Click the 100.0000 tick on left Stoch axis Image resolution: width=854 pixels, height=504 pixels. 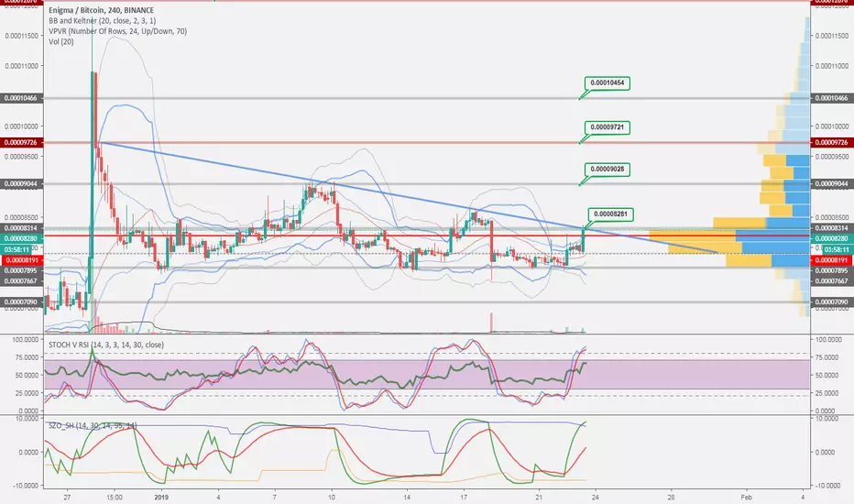26,339
